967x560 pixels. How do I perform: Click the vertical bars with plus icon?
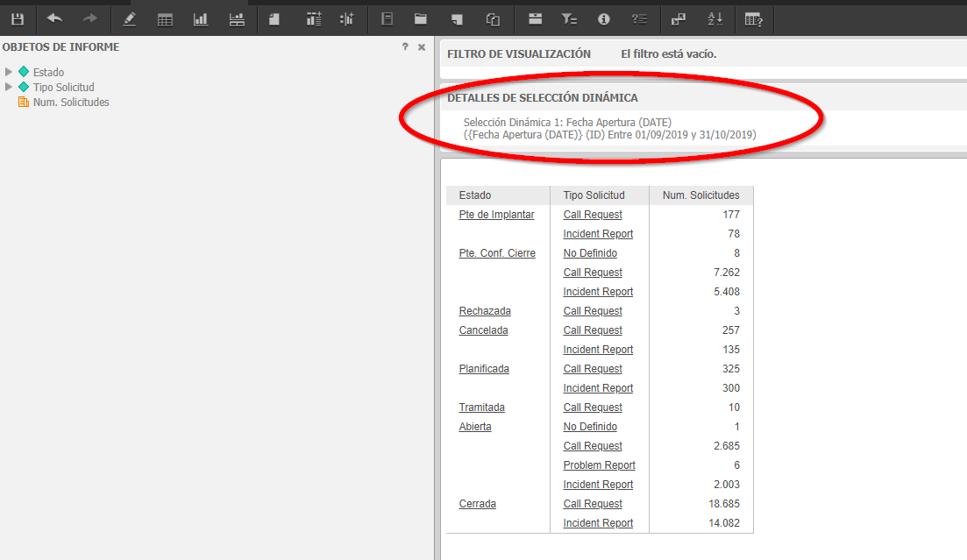pyautogui.click(x=347, y=20)
